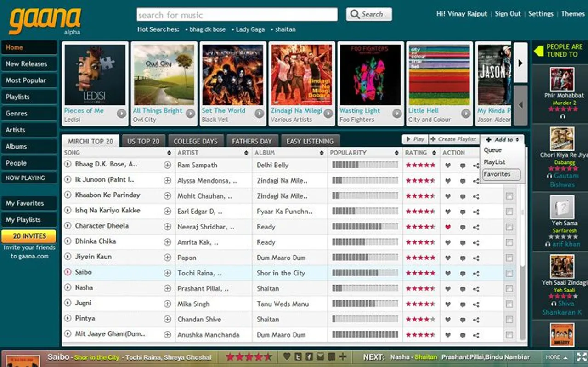Share now playing song on Facebook
Viewport: 588px width, 367px height.
tap(309, 357)
